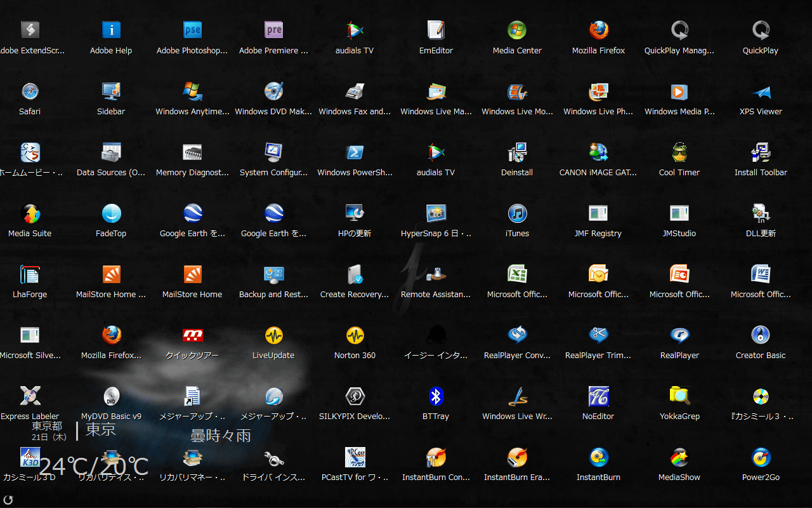Select the SILKYPIX Developer icon

point(355,396)
